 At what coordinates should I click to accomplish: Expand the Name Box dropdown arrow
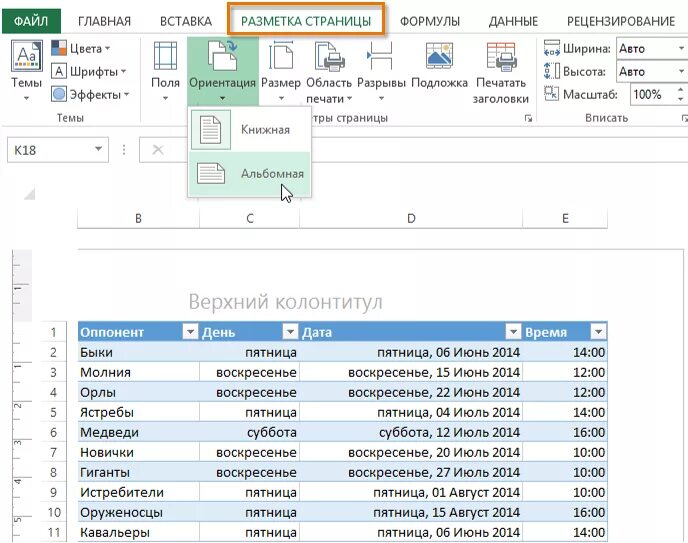[99, 149]
